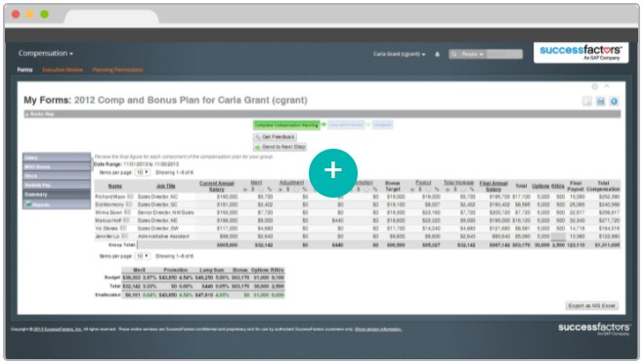Click the document icon beside the save icon
Viewport: 644px width, 364px height.
587,101
